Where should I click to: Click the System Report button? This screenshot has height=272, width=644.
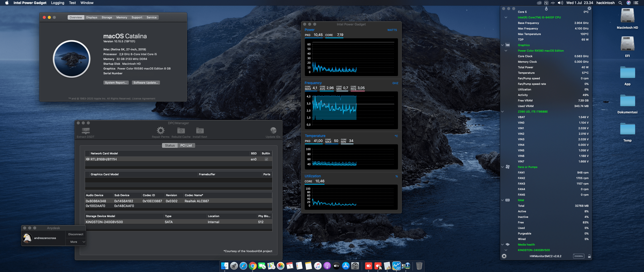click(x=116, y=82)
